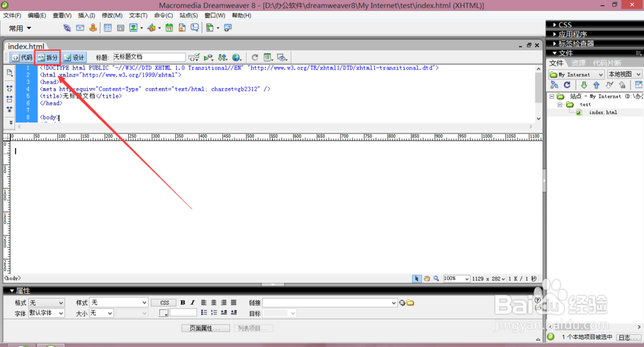Activate the Select pointer tool

click(417, 278)
